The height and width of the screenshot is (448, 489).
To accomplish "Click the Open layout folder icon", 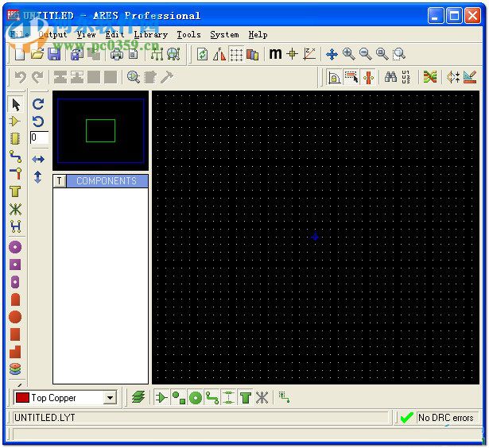I will pos(37,54).
